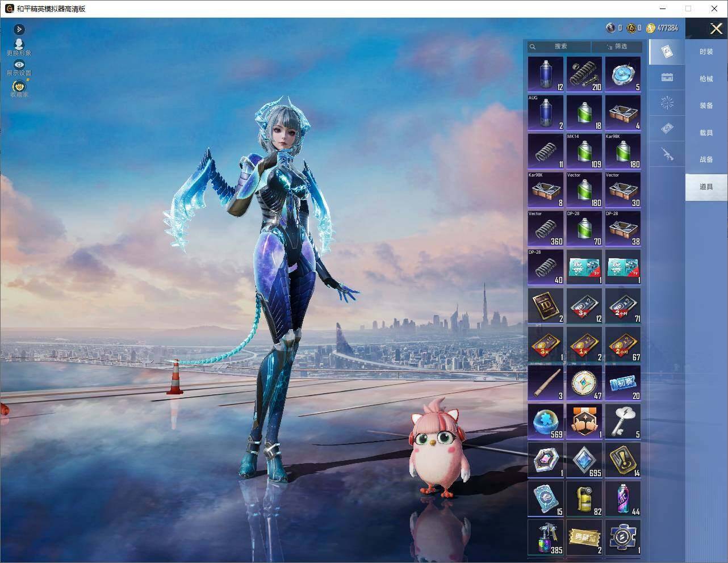Select the spring parts item with count 210
Viewport: 728px width, 563px height.
584,74
